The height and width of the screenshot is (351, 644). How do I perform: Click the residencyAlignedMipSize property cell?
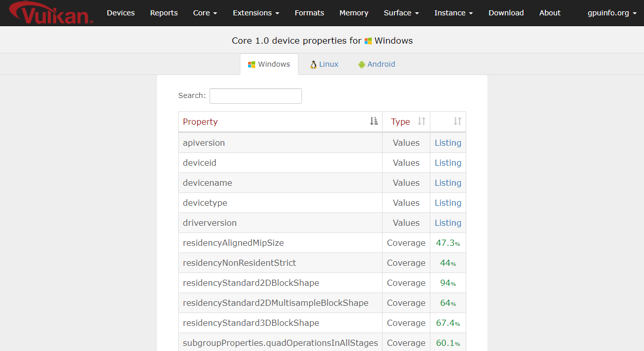pyautogui.click(x=280, y=243)
